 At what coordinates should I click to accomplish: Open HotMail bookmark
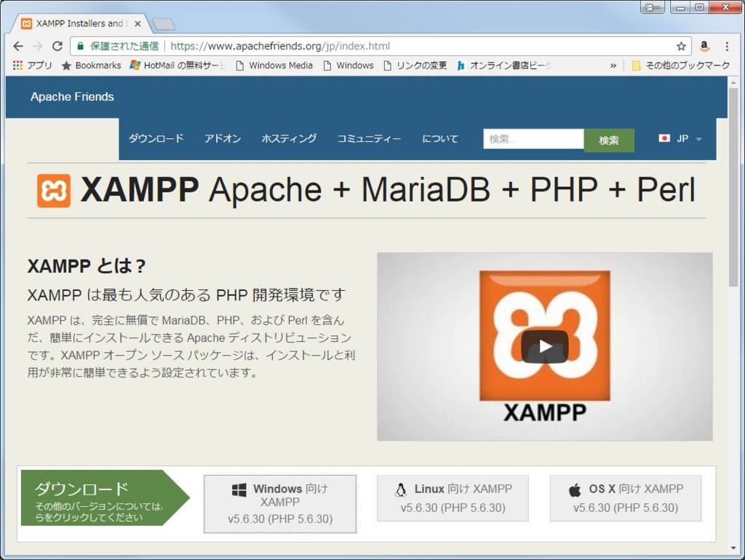[178, 65]
